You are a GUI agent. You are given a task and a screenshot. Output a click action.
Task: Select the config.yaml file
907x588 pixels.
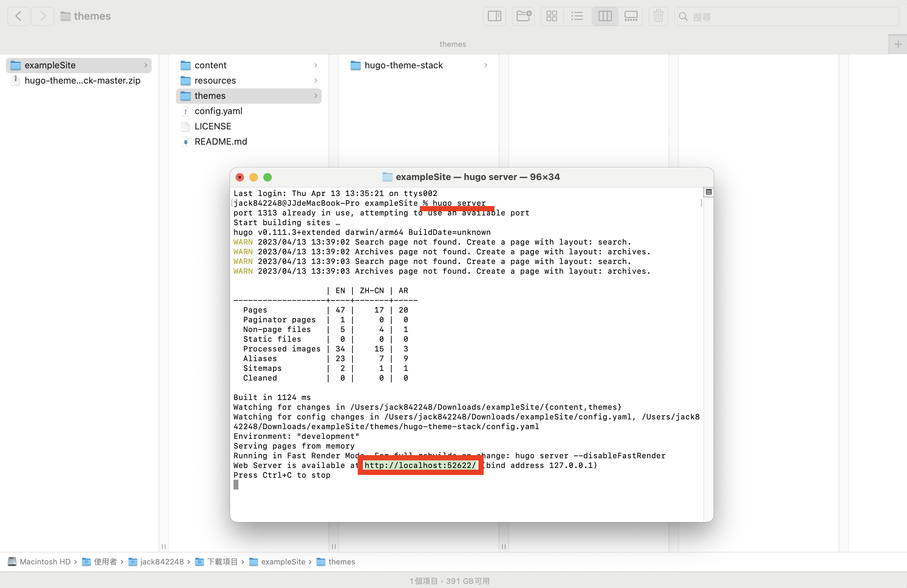[249, 111]
